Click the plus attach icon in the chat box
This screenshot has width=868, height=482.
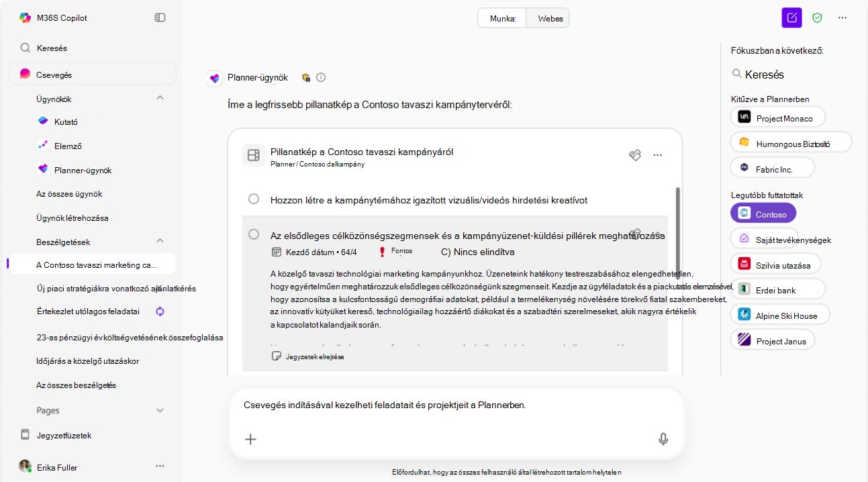tap(250, 440)
